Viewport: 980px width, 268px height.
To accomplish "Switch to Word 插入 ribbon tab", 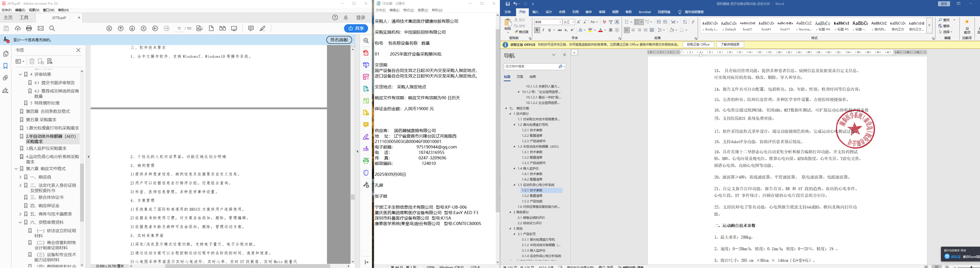I will 536,12.
